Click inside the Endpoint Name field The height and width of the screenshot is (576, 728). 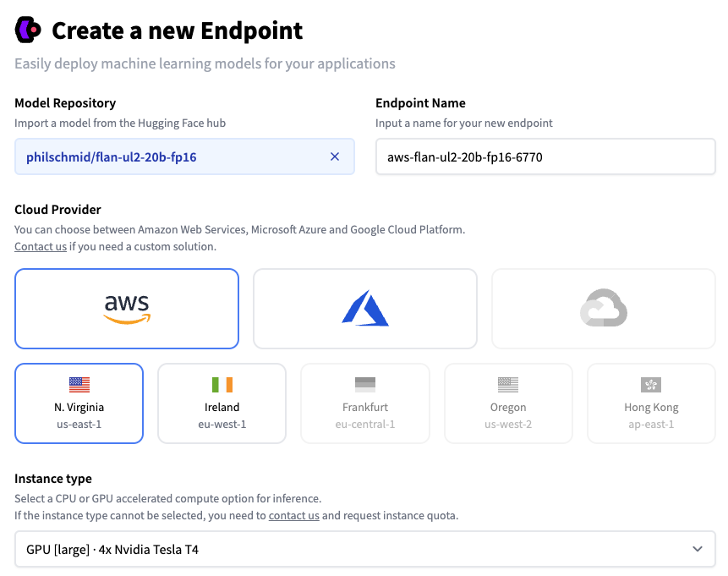[x=545, y=156]
